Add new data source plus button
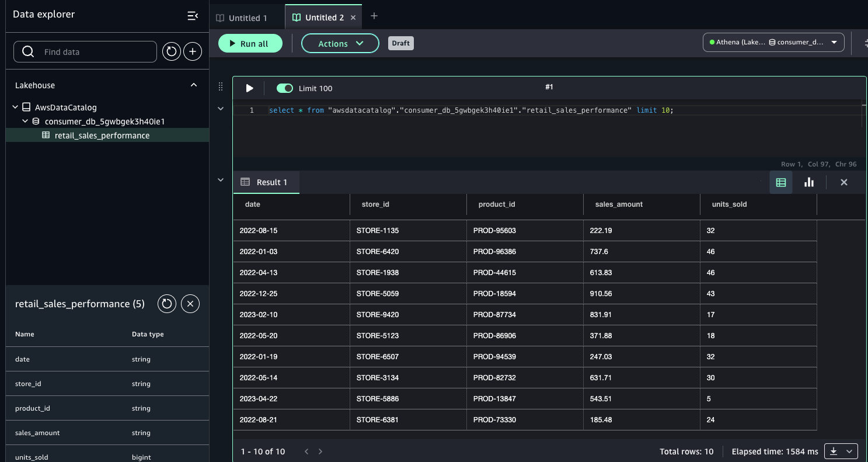This screenshot has width=868, height=462. (193, 52)
